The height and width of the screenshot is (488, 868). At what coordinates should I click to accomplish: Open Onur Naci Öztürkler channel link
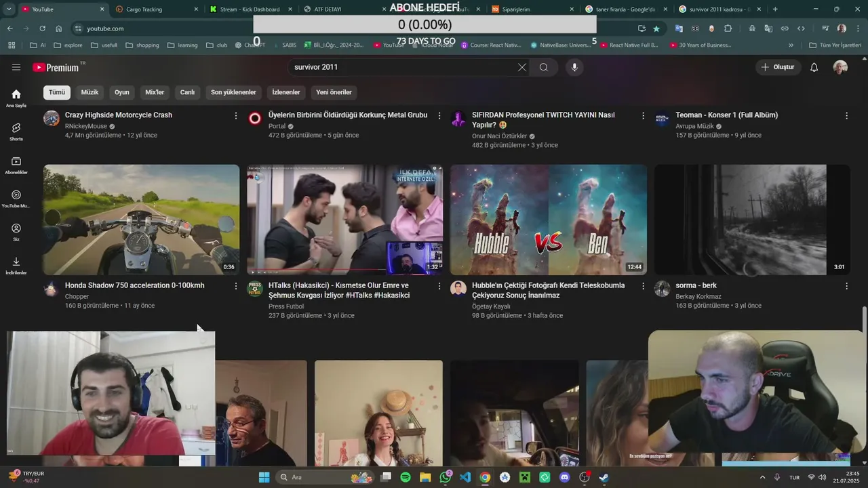499,136
